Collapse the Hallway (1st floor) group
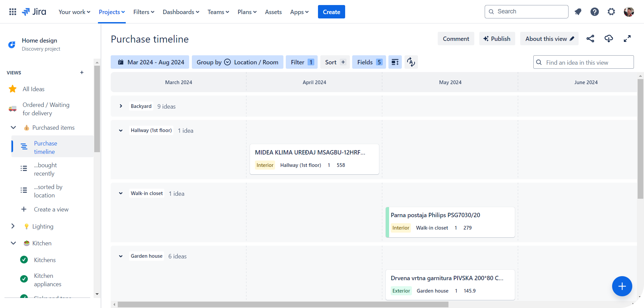 pos(121,130)
